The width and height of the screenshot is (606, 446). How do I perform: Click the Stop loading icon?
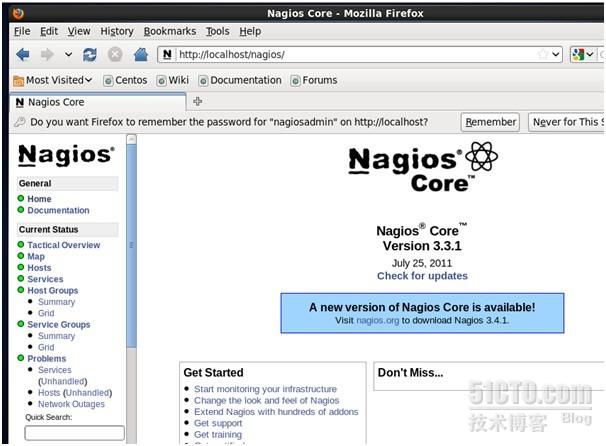(115, 54)
